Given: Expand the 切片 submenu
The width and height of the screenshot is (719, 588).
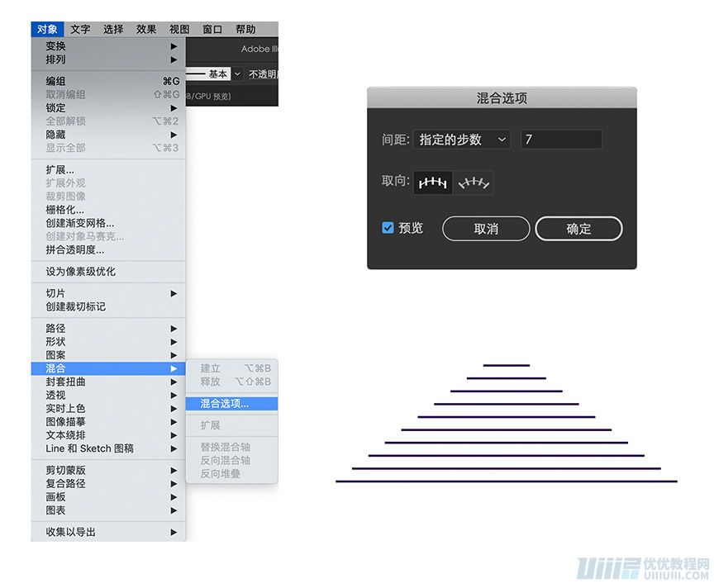Looking at the screenshot, I should [x=108, y=293].
